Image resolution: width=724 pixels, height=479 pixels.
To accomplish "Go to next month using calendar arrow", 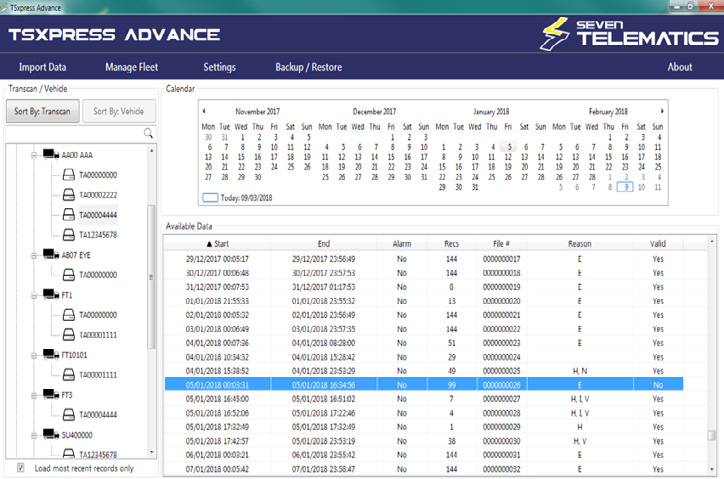I will (x=661, y=111).
